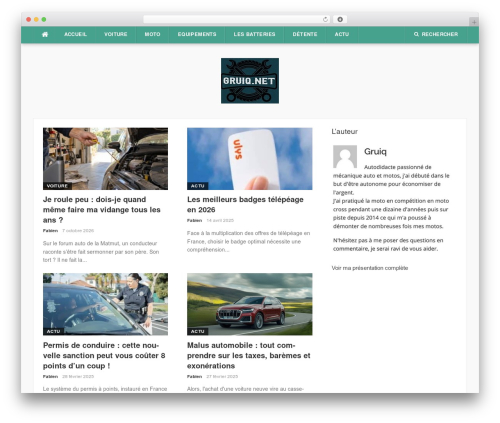Click the Rechercher search button
This screenshot has width=500, height=423.
436,34
